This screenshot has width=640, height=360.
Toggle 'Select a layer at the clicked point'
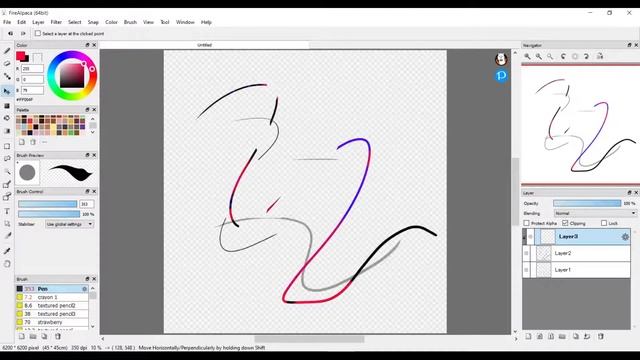coord(38,33)
